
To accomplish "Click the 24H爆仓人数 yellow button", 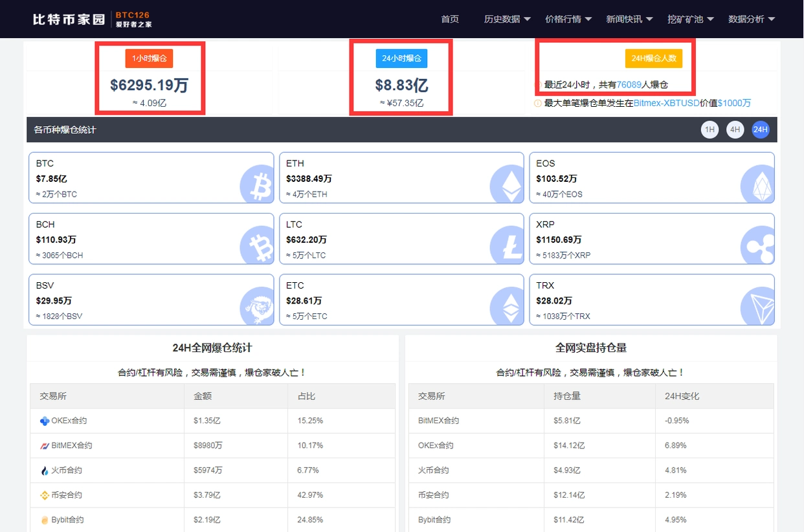I will click(x=654, y=58).
